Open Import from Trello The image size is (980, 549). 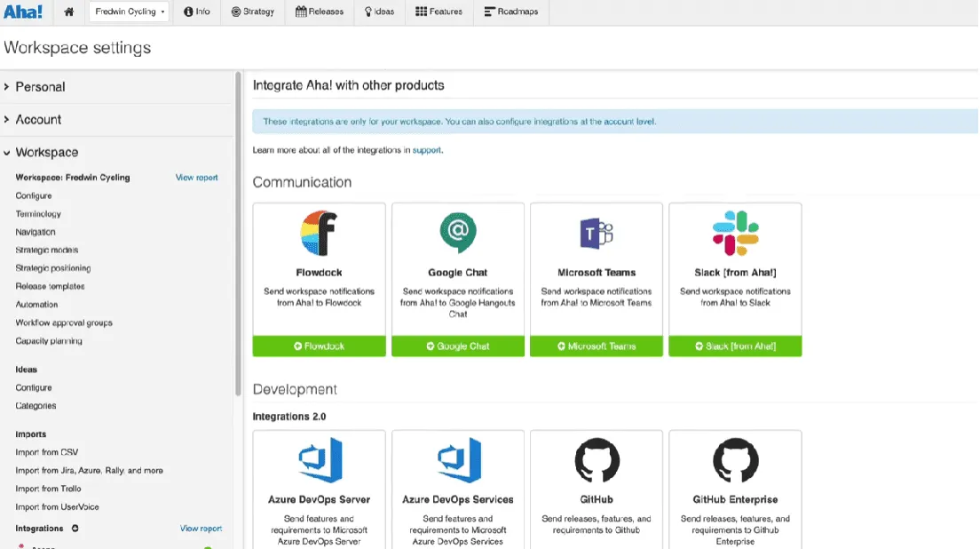tap(48, 489)
